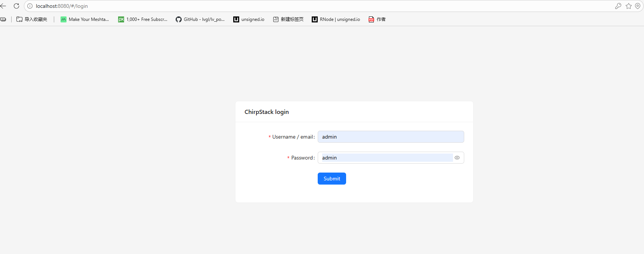Bookmark this page with star icon

click(628, 6)
